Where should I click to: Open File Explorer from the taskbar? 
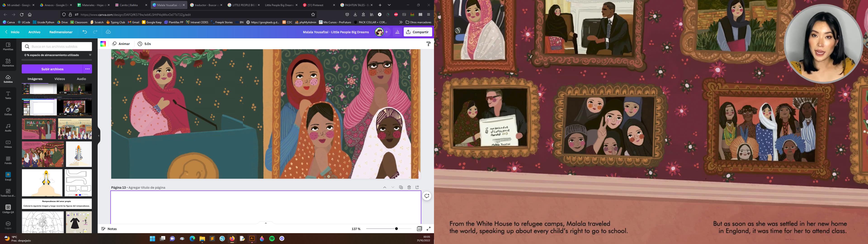pos(202,239)
